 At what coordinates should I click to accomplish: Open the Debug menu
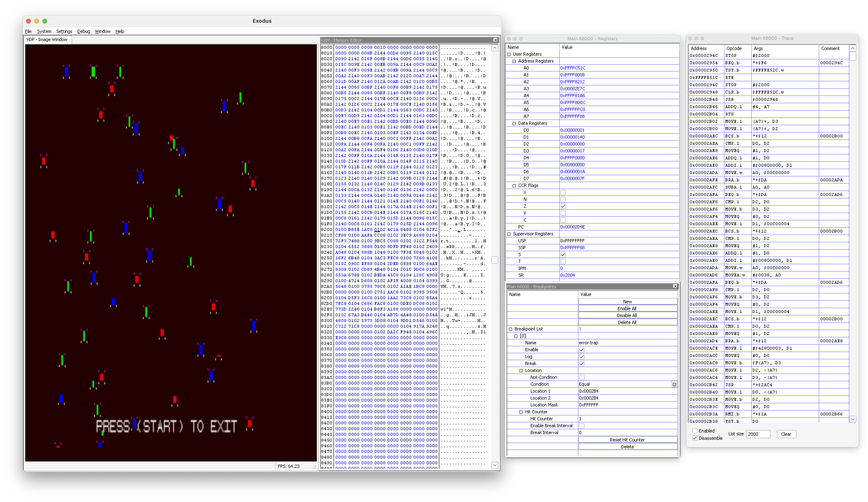[83, 31]
